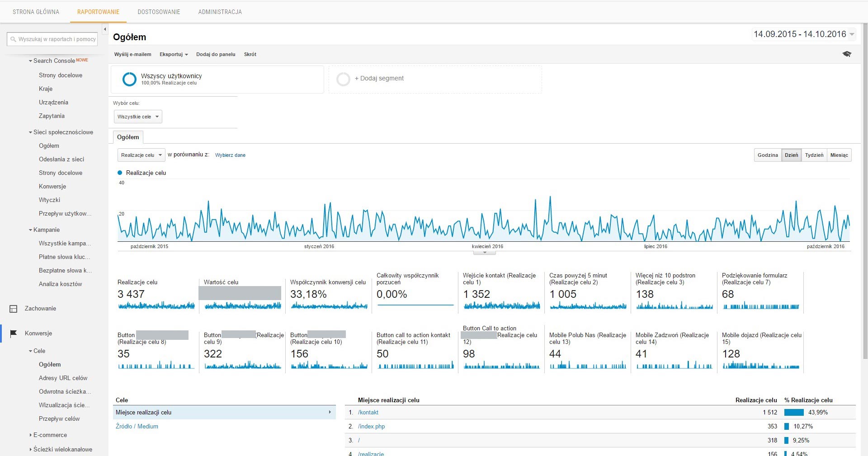
Task: Select Miejsce realizacji celu dimension
Action: point(224,412)
